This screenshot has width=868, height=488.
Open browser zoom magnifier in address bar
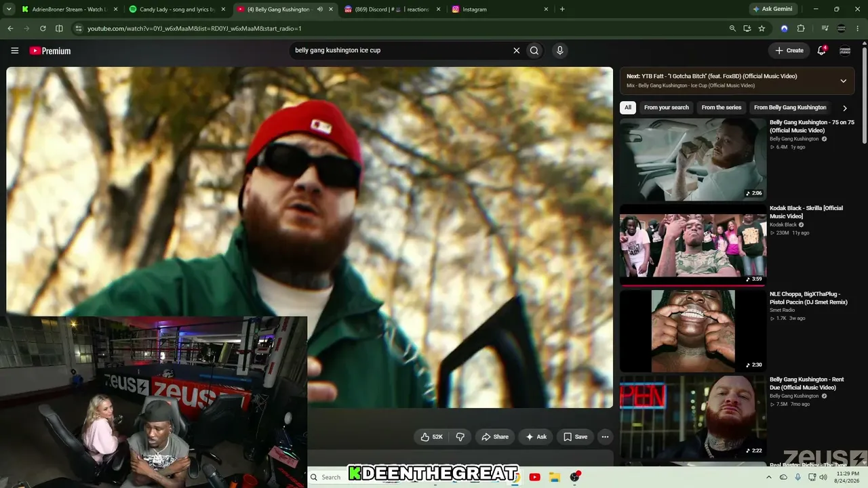(x=732, y=28)
